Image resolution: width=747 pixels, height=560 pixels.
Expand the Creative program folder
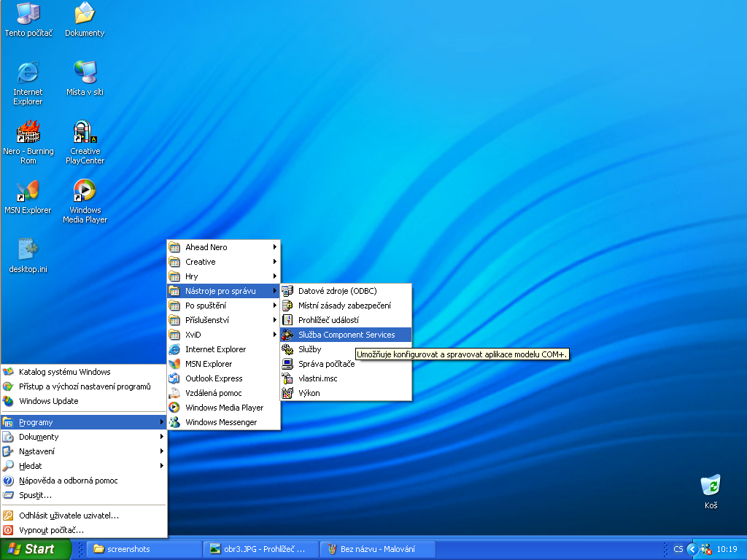point(223,262)
